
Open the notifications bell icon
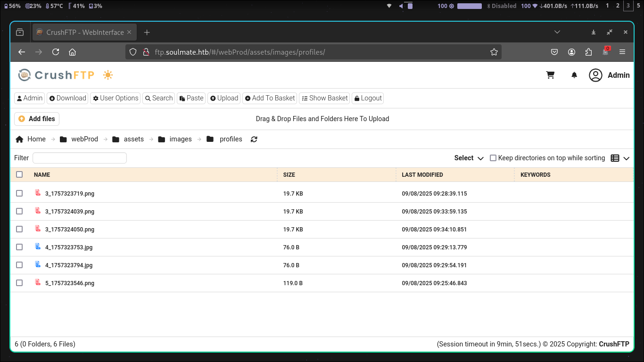click(574, 75)
